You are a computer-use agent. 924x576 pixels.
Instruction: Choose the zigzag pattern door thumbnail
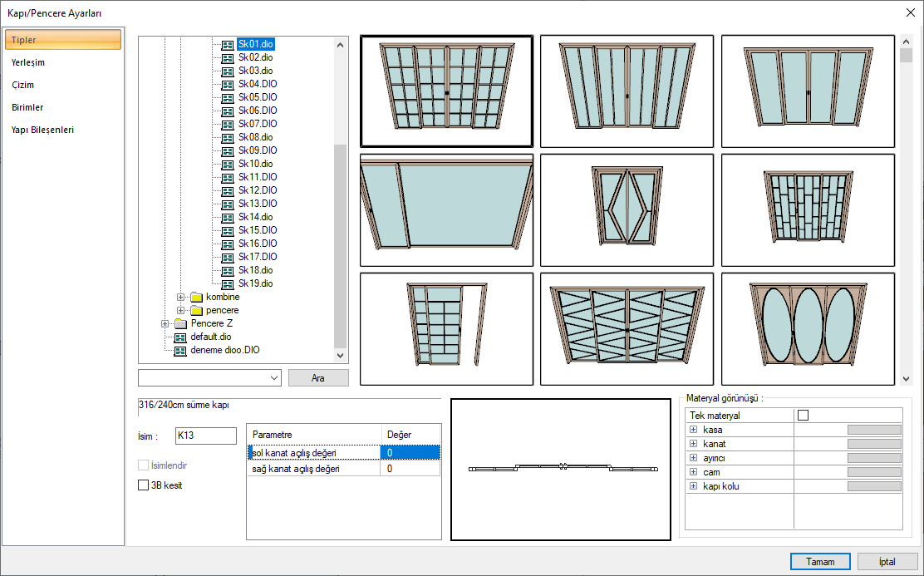627,328
